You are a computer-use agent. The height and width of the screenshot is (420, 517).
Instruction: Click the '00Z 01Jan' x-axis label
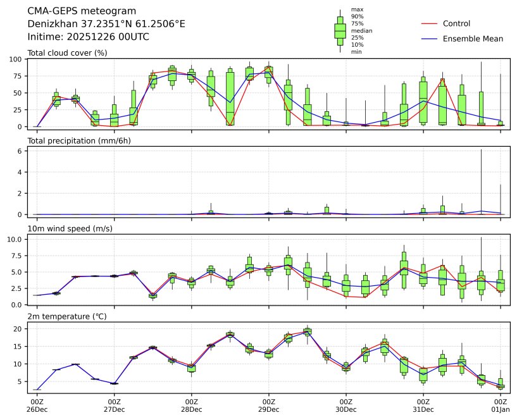pyautogui.click(x=501, y=405)
